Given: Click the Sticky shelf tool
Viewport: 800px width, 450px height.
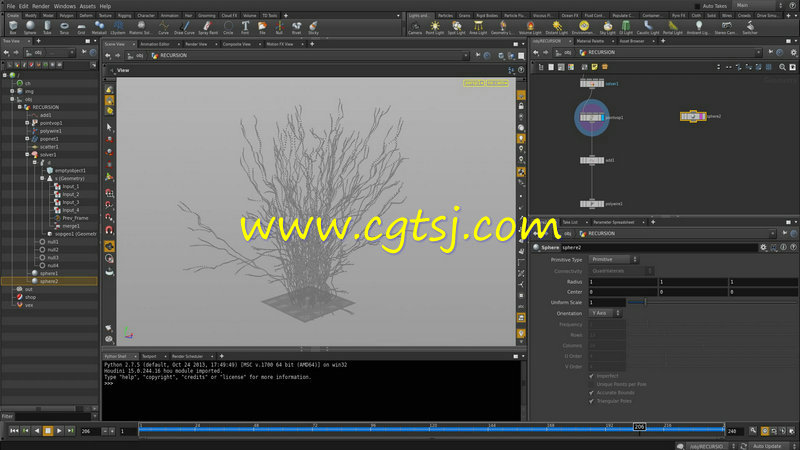Looking at the screenshot, I should pos(313,27).
